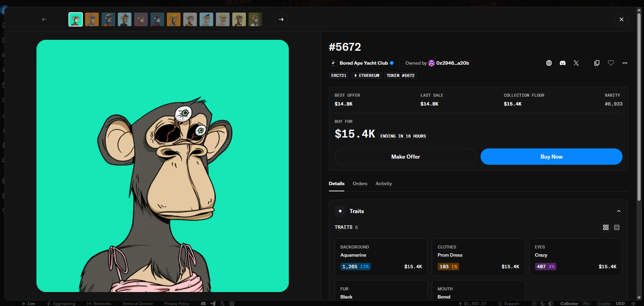This screenshot has height=306, width=644.
Task: Close the item detail overlay
Action: click(x=622, y=19)
